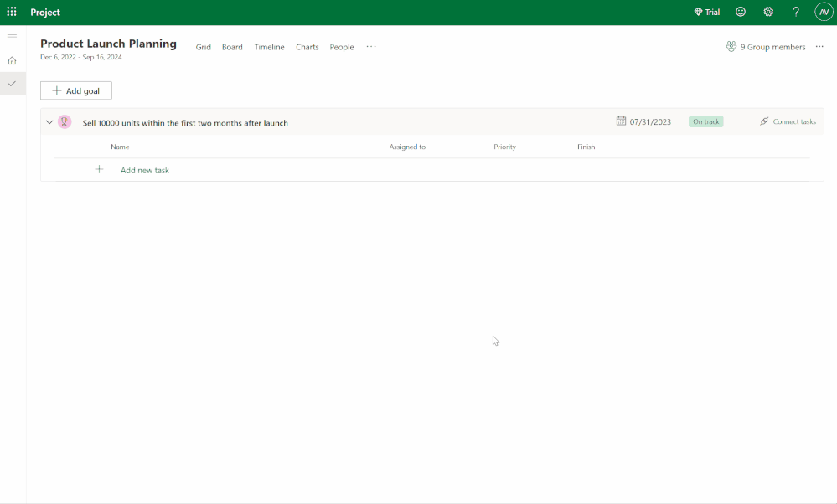
Task: Open the project options ellipsis at top right
Action: 819,46
